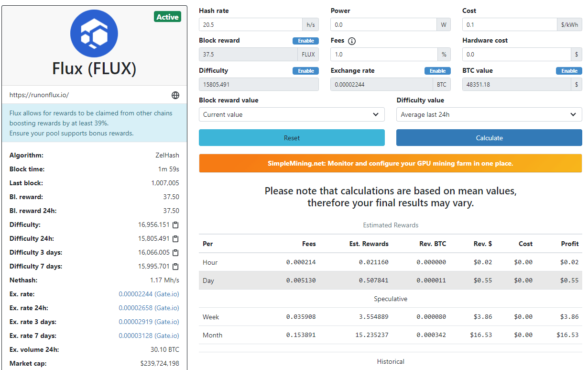Copy the Difficulty 24h value

point(175,239)
